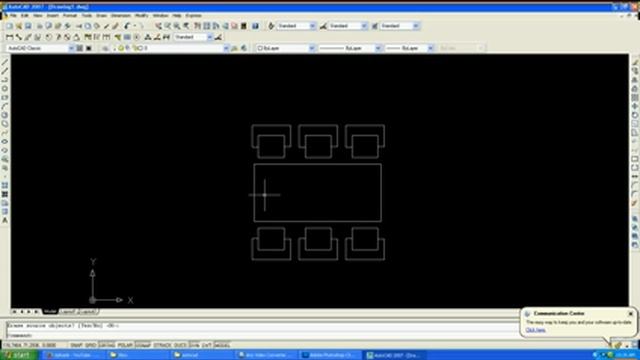The width and height of the screenshot is (640, 360).
Task: Open the File menu
Action: tap(13, 16)
